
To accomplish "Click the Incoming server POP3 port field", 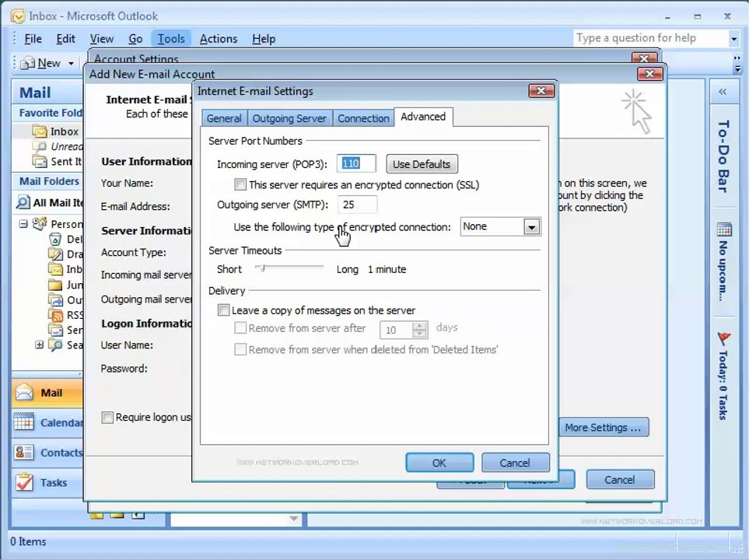I will (x=356, y=164).
